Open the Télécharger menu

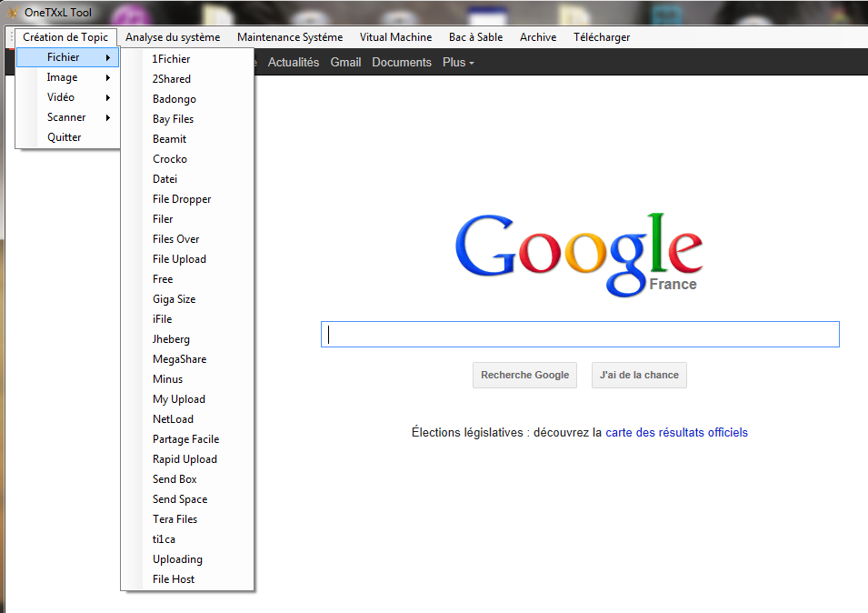pos(602,37)
